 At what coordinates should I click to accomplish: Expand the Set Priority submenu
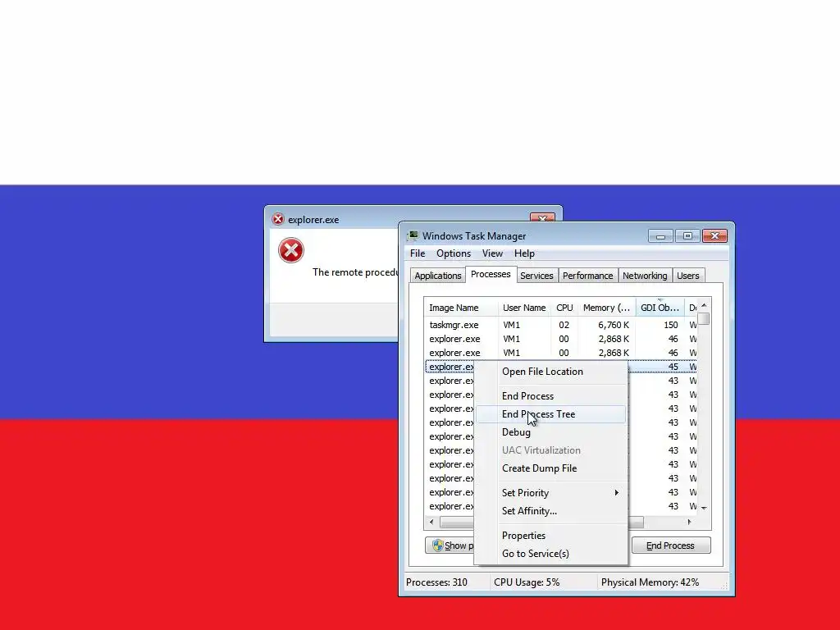point(550,493)
